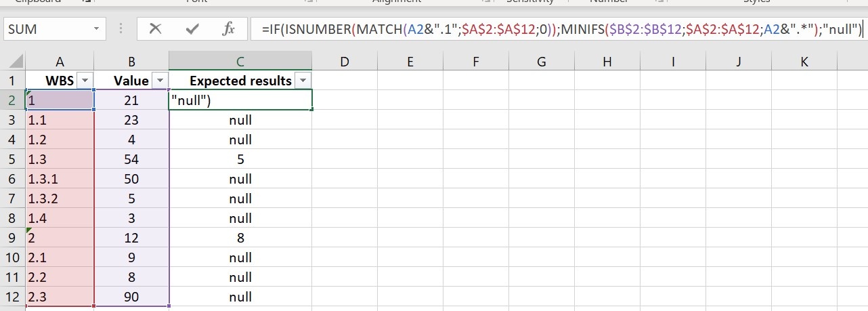Select Value cell 9
The height and width of the screenshot is (311, 868).
[131, 257]
